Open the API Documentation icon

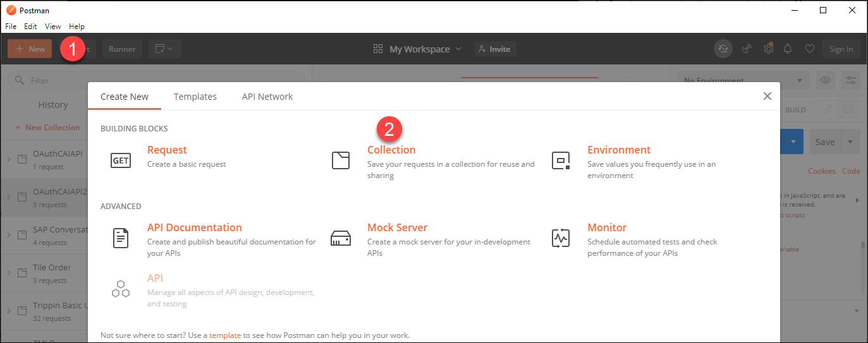[x=120, y=238]
